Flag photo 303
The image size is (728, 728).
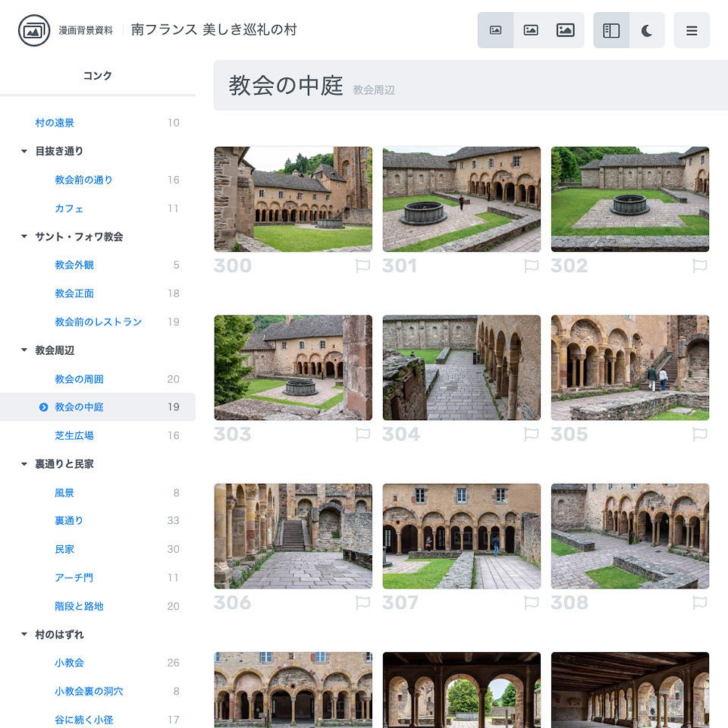pyautogui.click(x=362, y=434)
